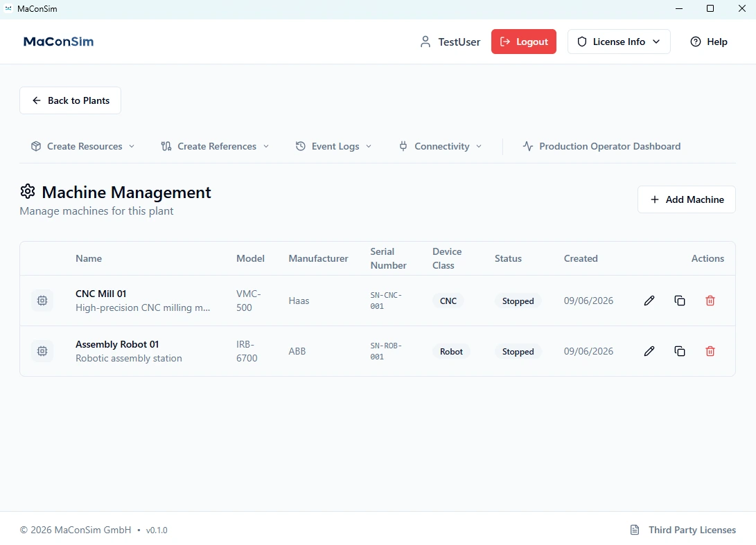Duplicate the CNC Mill 01 machine
Screen dimensions: 756x545
click(679, 301)
